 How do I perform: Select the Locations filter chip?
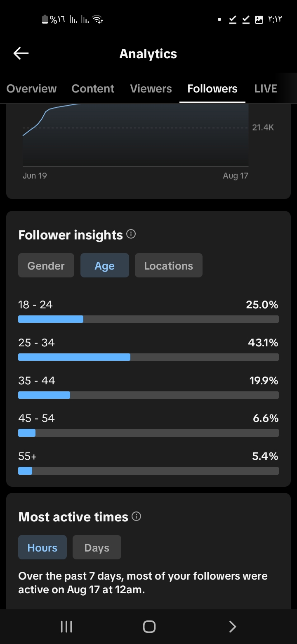[169, 265]
